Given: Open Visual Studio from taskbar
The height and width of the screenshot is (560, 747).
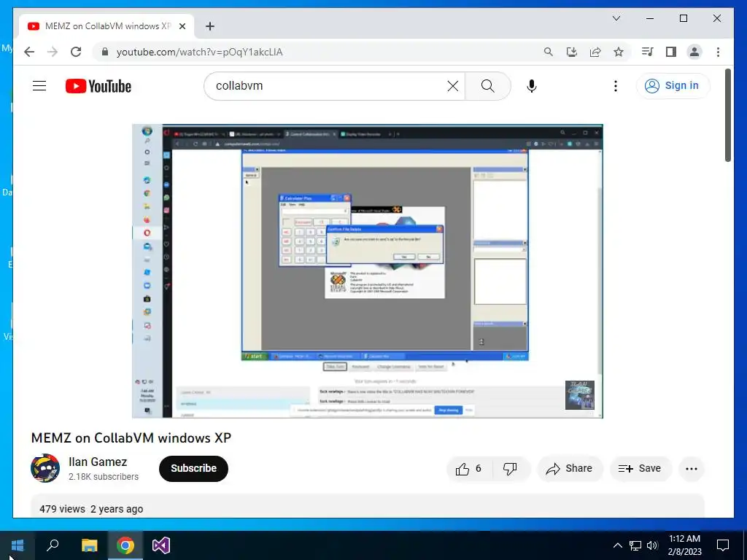Looking at the screenshot, I should [x=161, y=545].
